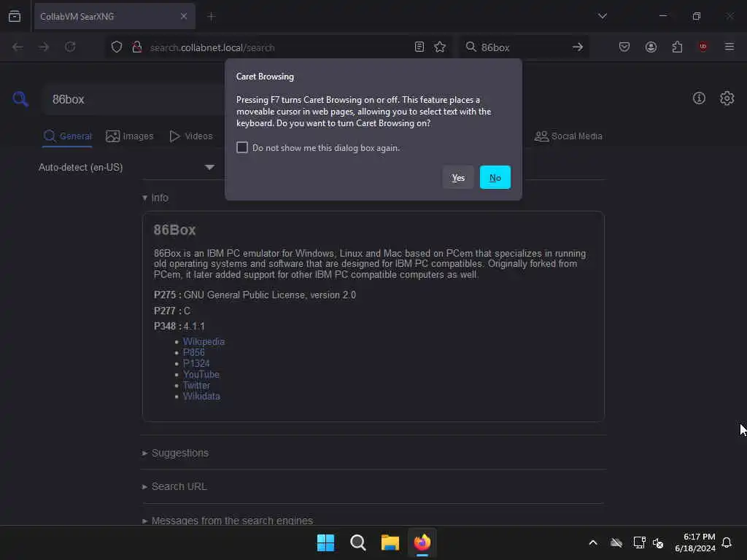Open the Pocket save icon
This screenshot has width=747, height=560.
[624, 47]
